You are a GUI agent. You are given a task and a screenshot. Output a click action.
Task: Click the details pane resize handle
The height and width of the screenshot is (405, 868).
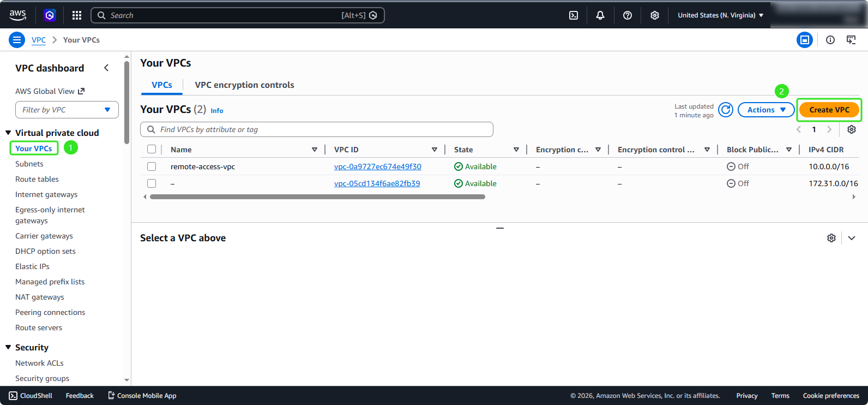(500, 228)
